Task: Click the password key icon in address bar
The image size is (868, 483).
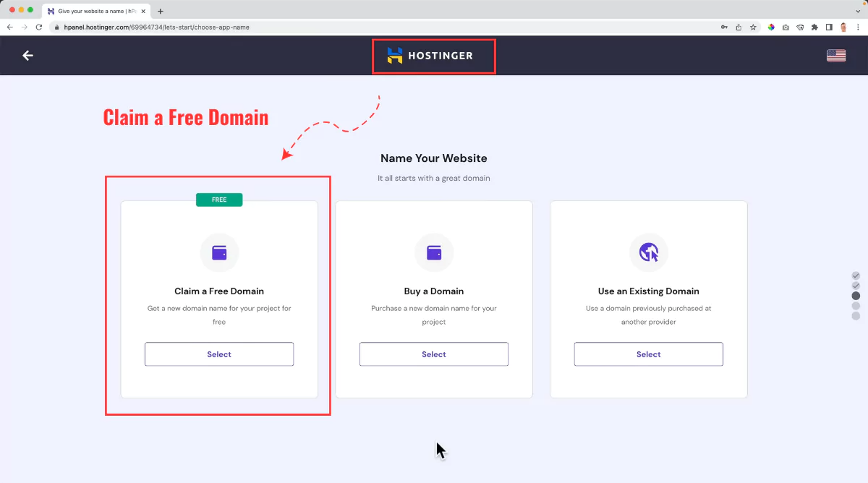Action: 724,27
